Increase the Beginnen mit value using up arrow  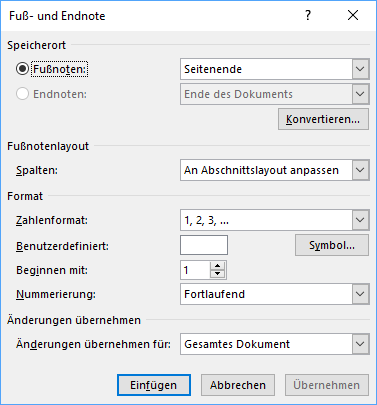[218, 266]
